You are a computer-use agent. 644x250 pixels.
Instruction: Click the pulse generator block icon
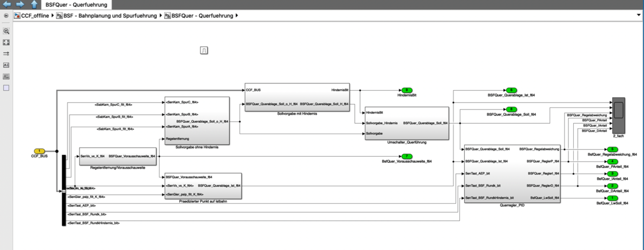(x=204, y=50)
